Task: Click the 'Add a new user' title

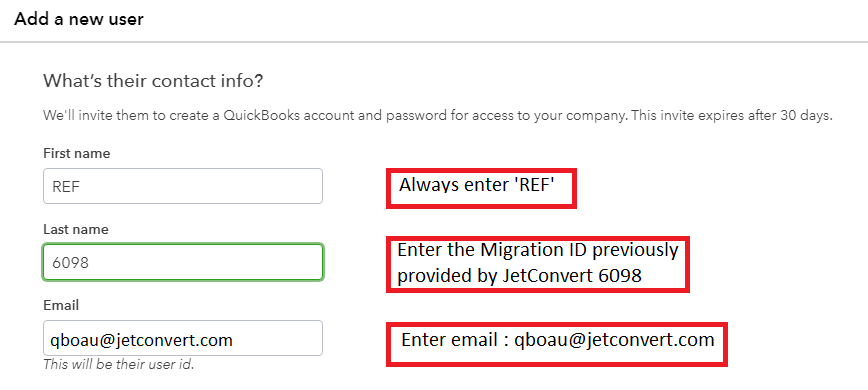Action: (x=79, y=19)
